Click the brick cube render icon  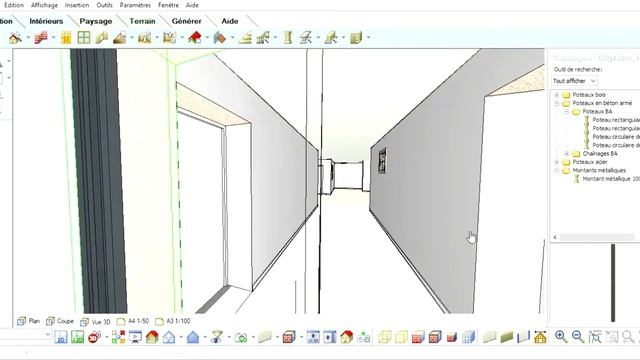289,337
